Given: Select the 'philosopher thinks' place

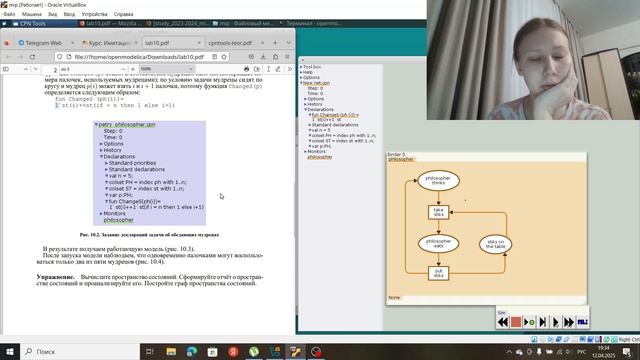Looking at the screenshot, I should (x=438, y=180).
